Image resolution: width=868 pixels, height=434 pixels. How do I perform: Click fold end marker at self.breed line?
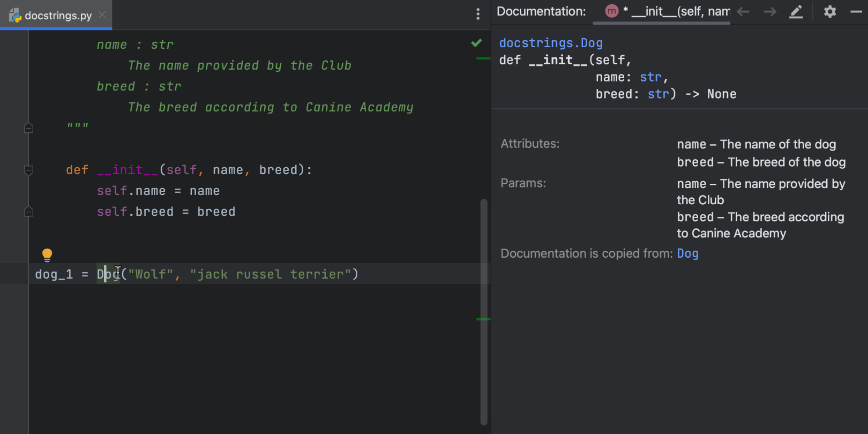click(29, 212)
